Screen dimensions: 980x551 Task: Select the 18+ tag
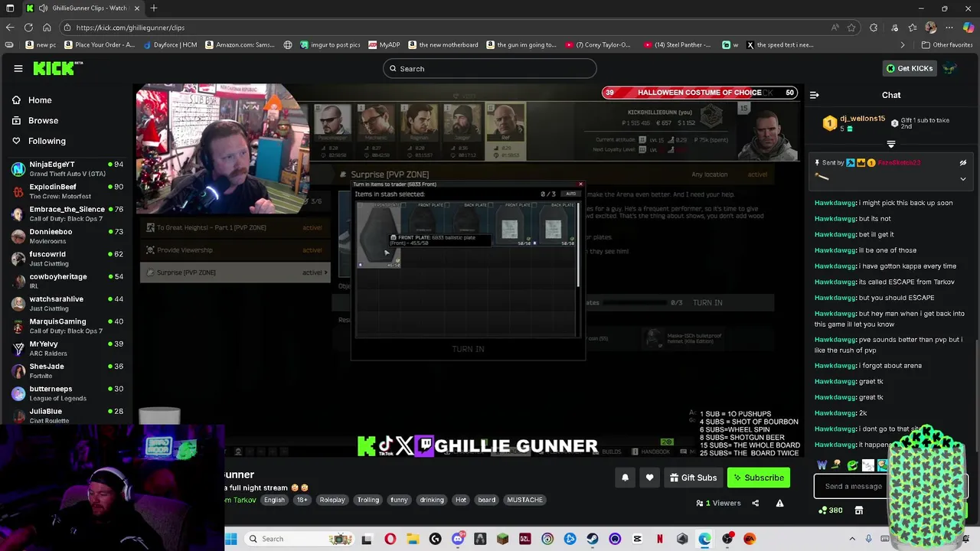302,500
